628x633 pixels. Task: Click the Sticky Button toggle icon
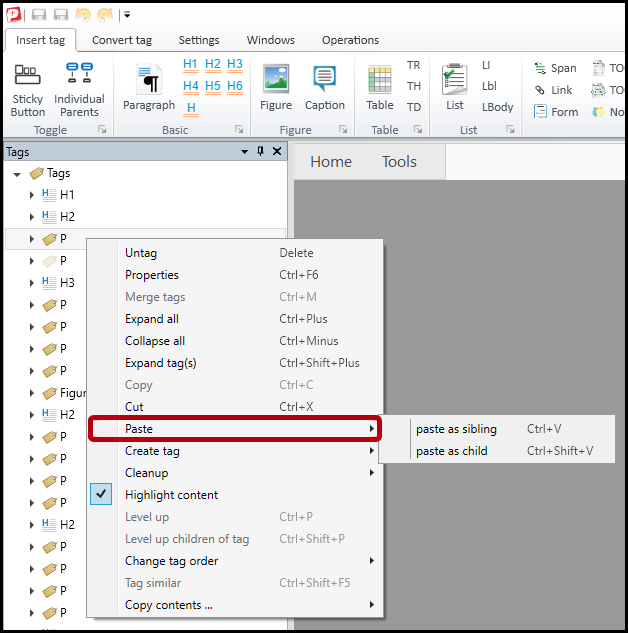click(27, 74)
